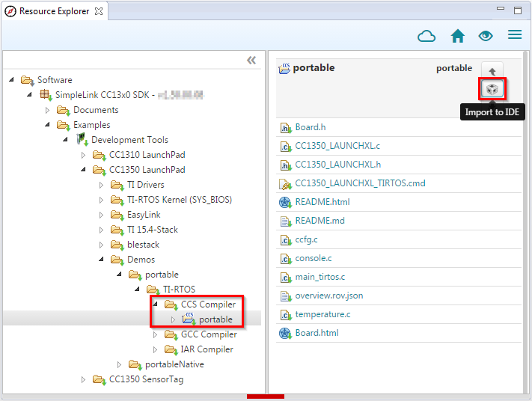Screen dimensions: 532x401
Task: Open the cloud icon in toolbar
Action: point(426,36)
